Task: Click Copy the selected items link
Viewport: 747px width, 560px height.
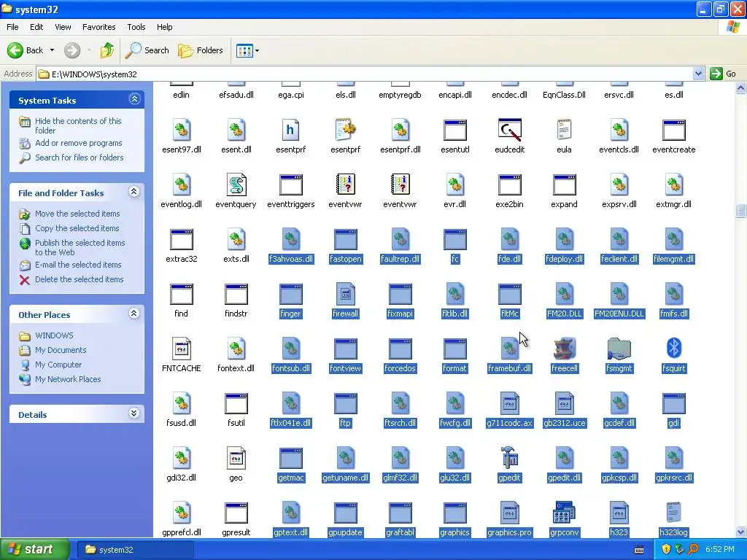Action: [x=77, y=228]
